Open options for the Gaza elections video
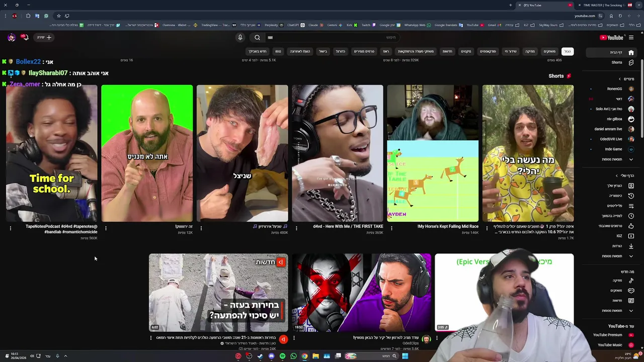Screen dimensions: 644x362 [x=151, y=338]
